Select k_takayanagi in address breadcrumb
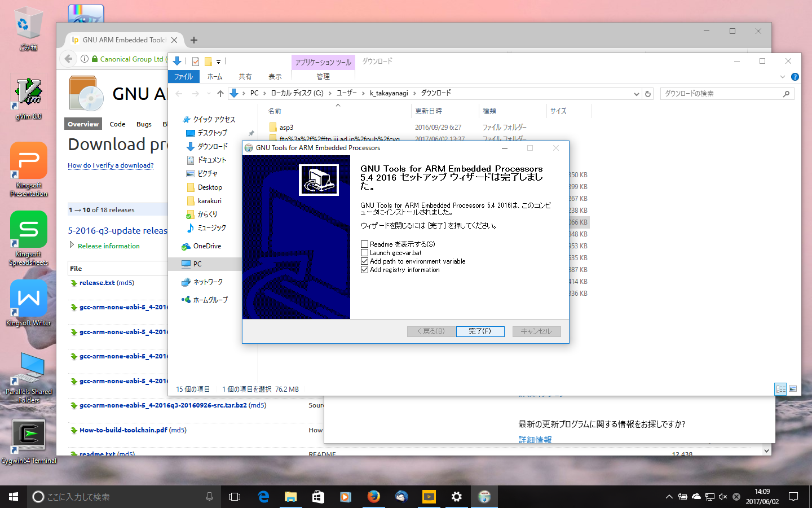Viewport: 812px width, 508px height. pos(389,93)
